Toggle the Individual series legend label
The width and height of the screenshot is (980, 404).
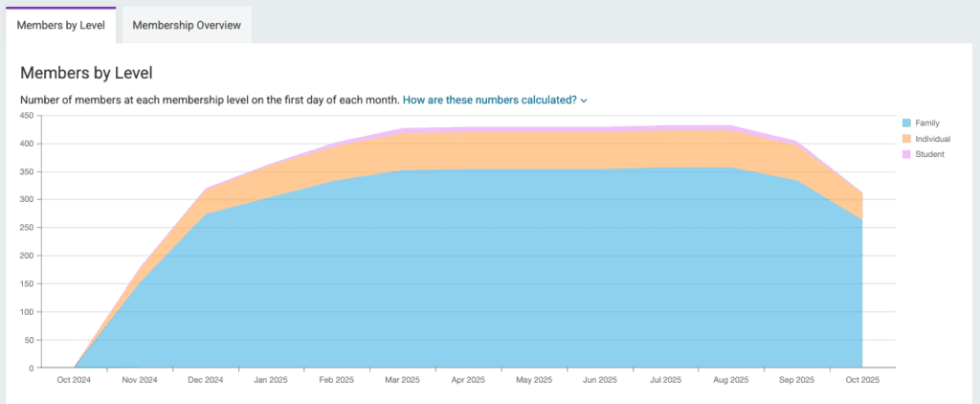pyautogui.click(x=933, y=139)
